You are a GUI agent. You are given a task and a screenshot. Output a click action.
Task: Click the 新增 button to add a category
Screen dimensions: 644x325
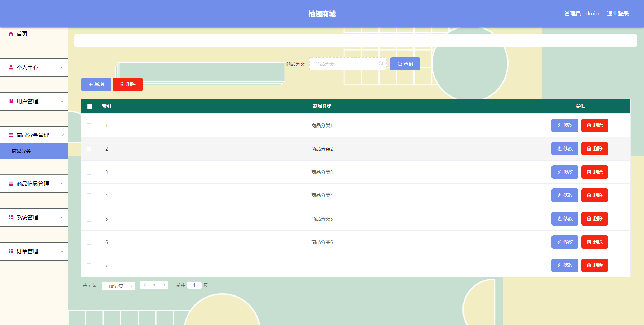pyautogui.click(x=96, y=84)
